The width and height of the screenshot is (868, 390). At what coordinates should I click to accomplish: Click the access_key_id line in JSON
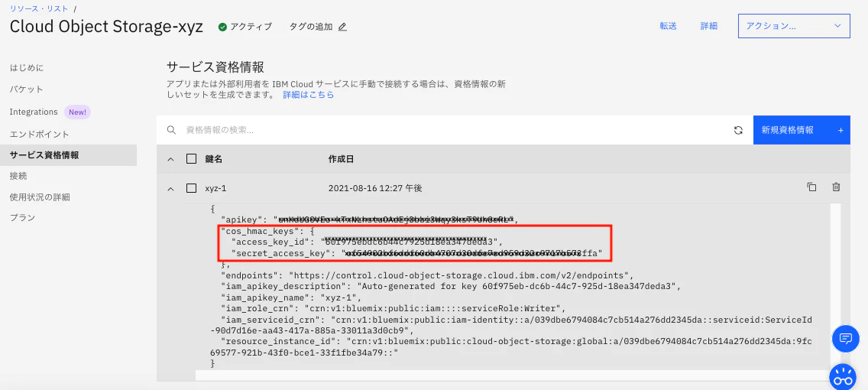(x=366, y=242)
